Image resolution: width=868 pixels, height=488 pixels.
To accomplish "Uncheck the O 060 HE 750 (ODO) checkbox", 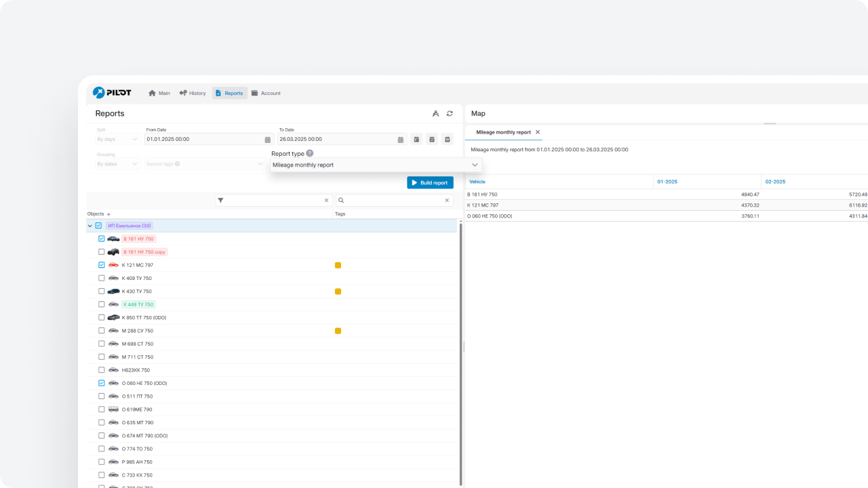I will 102,383.
